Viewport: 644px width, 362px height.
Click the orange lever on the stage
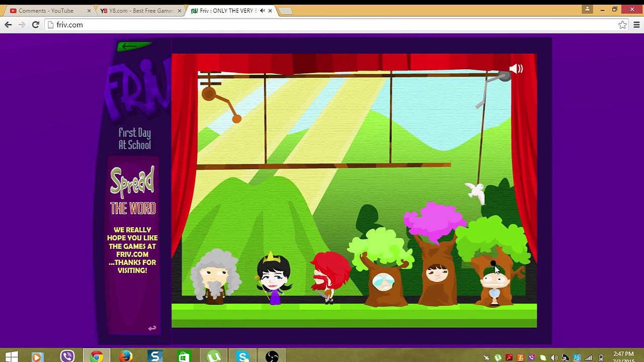tap(221, 105)
